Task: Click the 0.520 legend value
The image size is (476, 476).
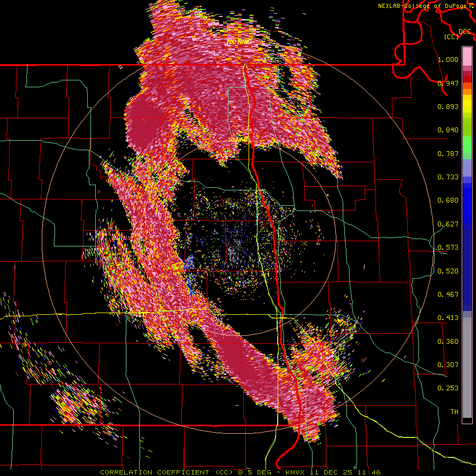Action: (448, 271)
